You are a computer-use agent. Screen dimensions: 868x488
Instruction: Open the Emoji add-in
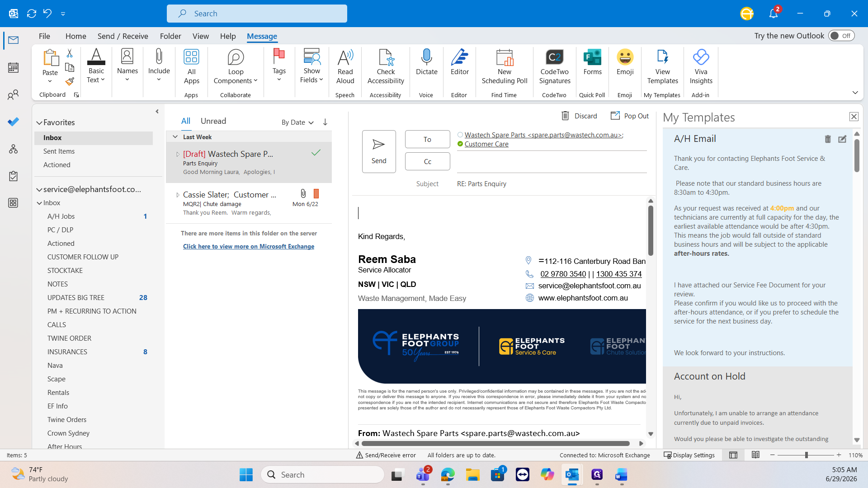[x=625, y=62]
